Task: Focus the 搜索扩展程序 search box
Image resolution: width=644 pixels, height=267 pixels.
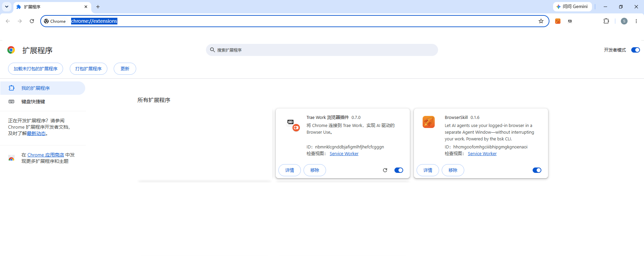Action: [322, 50]
